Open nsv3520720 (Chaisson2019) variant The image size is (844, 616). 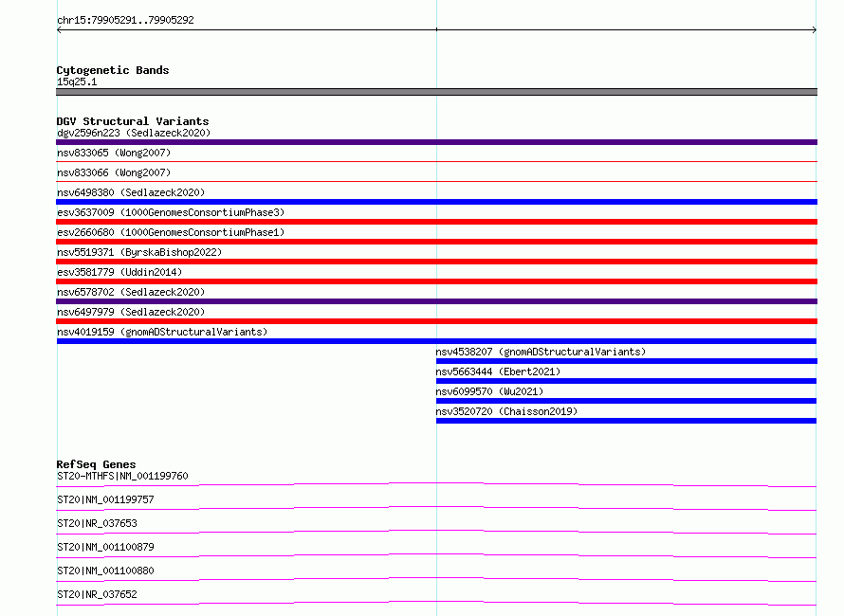click(506, 411)
